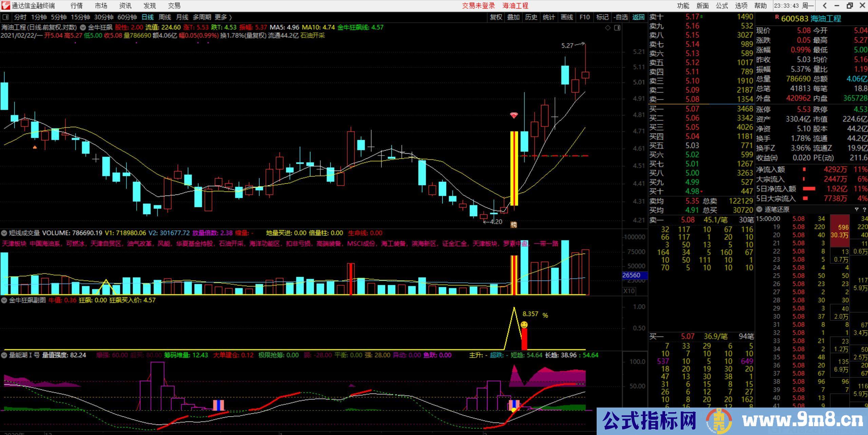Open the 多周期 multi-period view

pyautogui.click(x=202, y=17)
